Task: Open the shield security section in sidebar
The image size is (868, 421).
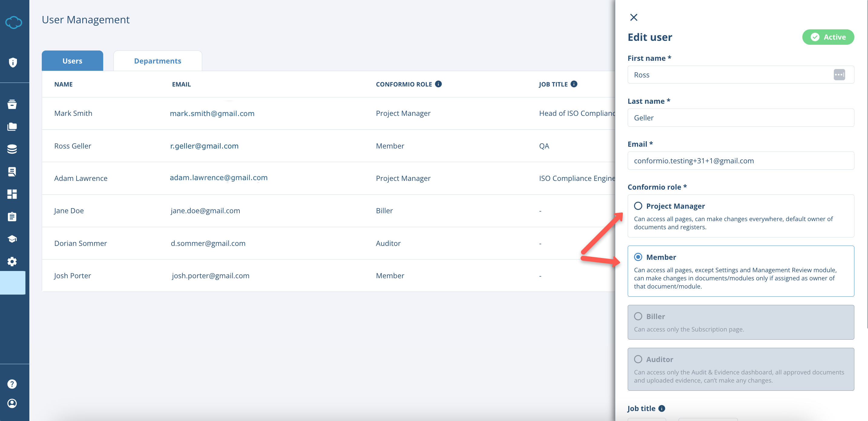Action: (x=12, y=63)
